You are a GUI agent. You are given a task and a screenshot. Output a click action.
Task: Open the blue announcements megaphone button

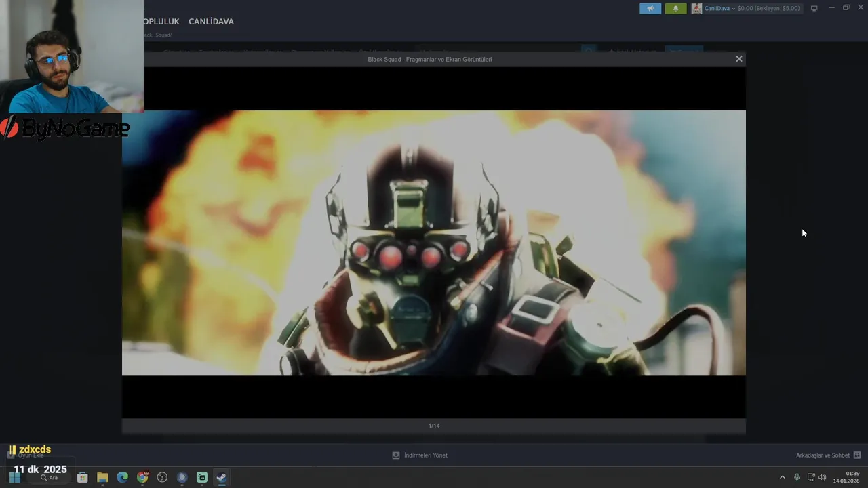[650, 8]
